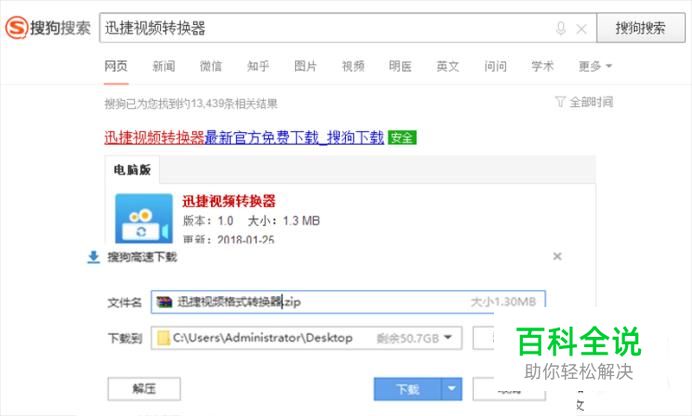
Task: Switch to the 英文 tab
Action: click(x=448, y=66)
